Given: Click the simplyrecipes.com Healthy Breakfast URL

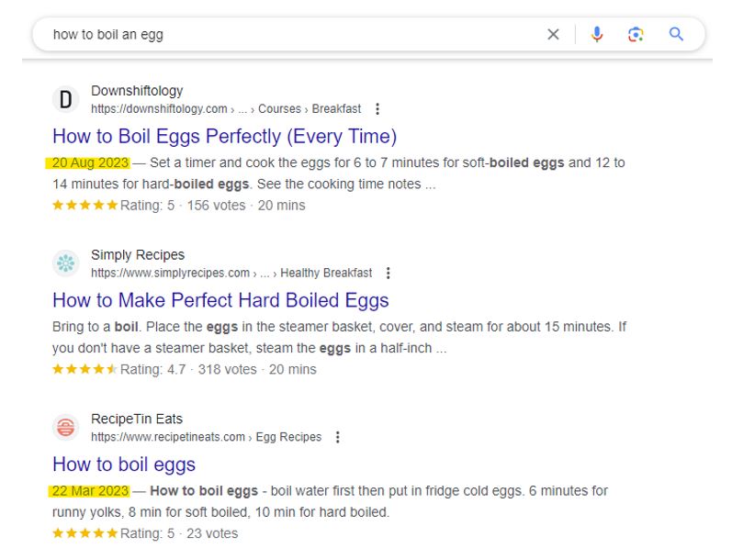Looking at the screenshot, I should pos(231,273).
